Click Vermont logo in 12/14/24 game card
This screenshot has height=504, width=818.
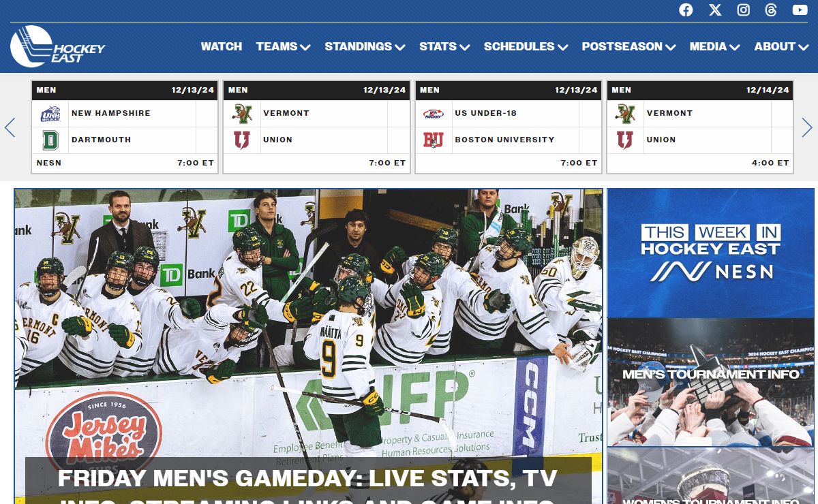625,114
